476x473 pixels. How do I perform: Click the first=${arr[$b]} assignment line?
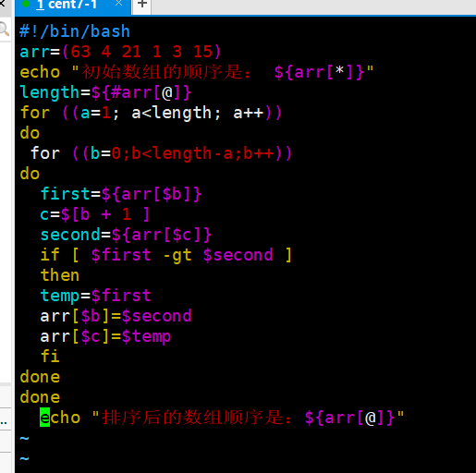click(121, 194)
